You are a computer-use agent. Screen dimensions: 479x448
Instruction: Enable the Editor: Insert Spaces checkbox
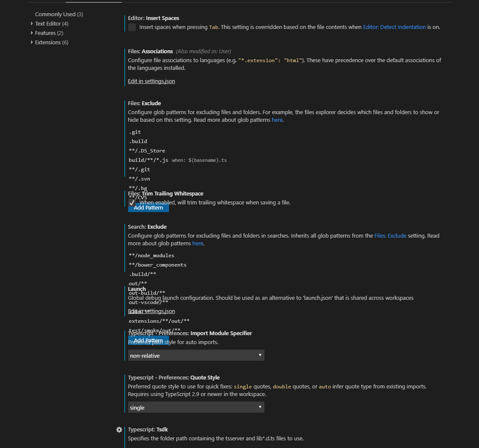point(132,27)
